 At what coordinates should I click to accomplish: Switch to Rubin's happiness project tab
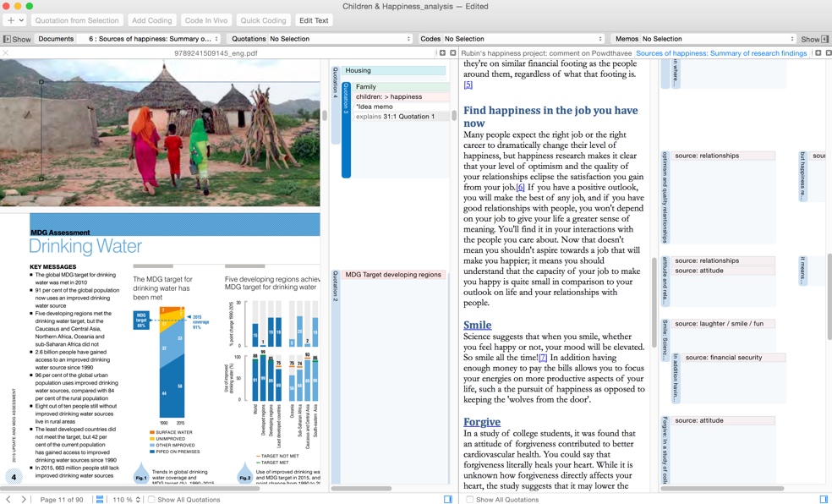click(545, 53)
